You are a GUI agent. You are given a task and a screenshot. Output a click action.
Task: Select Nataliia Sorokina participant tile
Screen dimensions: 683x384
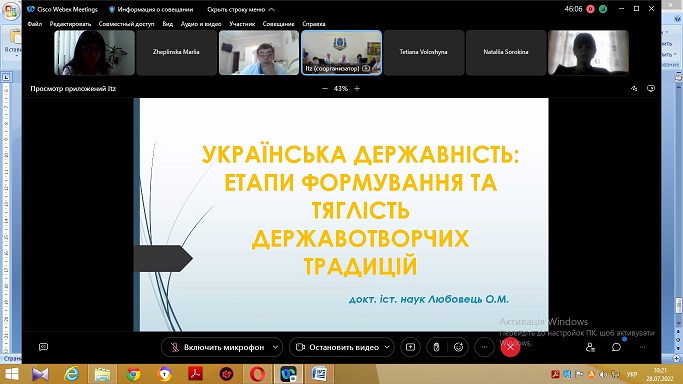506,52
